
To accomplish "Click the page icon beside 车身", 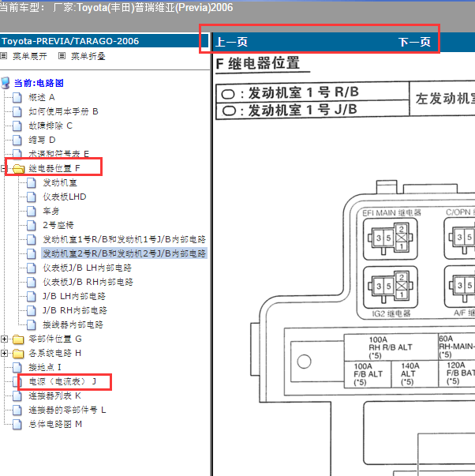I will point(32,212).
